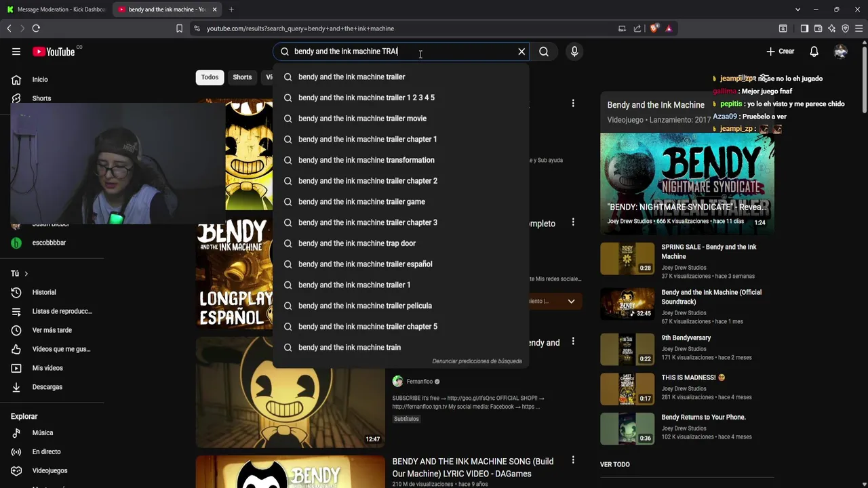Open Mis vídeos
Image resolution: width=868 pixels, height=488 pixels.
[47, 368]
